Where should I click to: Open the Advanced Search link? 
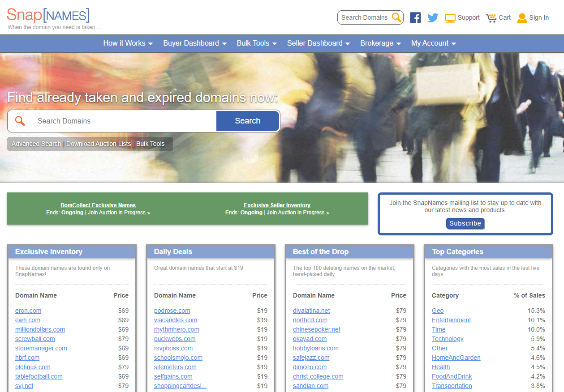click(x=36, y=144)
